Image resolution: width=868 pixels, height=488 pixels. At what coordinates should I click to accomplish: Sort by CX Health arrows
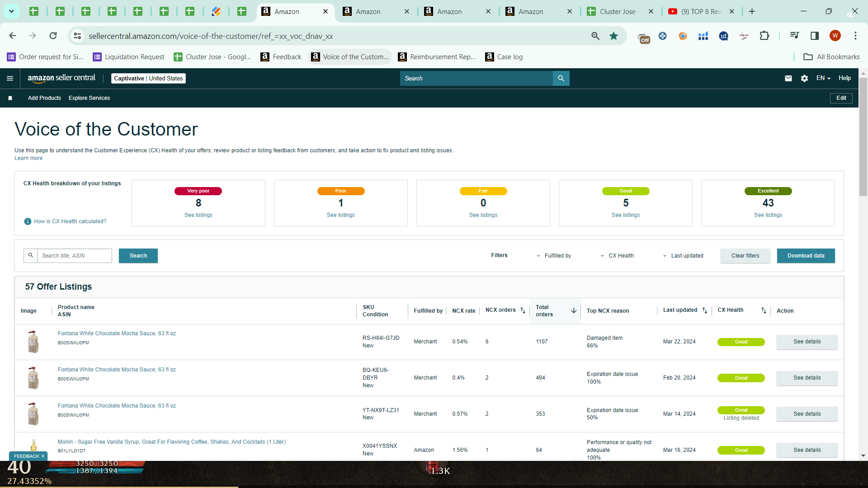[764, 310]
